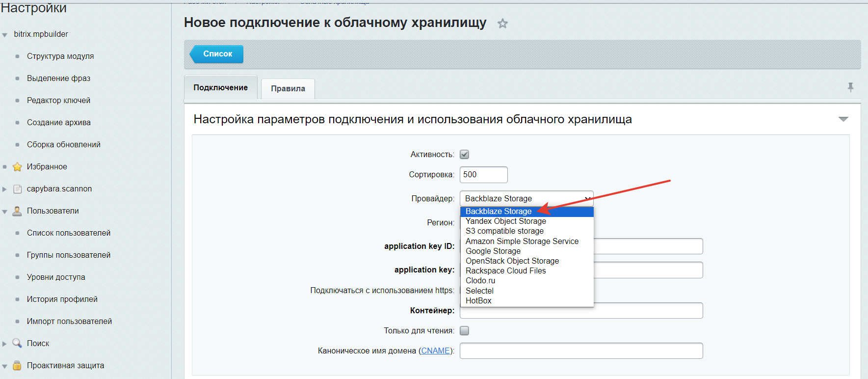
Task: Toggle the Активность checkbox
Action: [464, 155]
